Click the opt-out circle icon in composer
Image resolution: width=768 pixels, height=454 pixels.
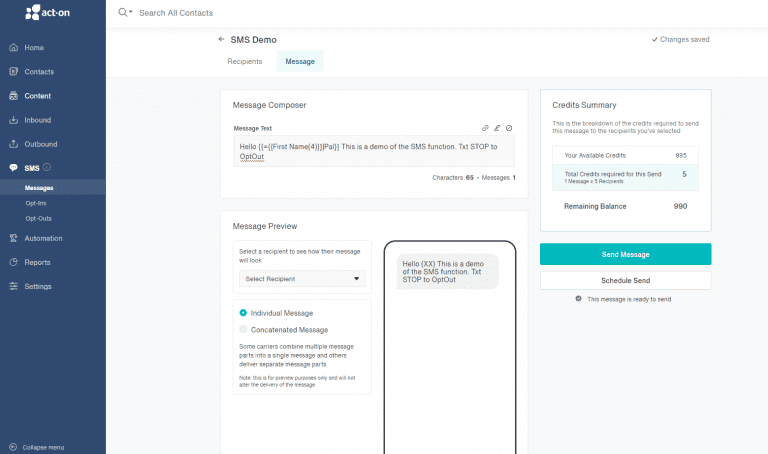point(509,128)
